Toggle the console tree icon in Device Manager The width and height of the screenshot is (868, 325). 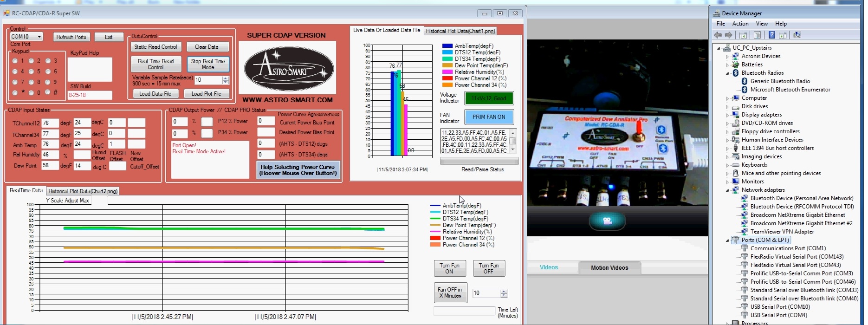point(743,35)
